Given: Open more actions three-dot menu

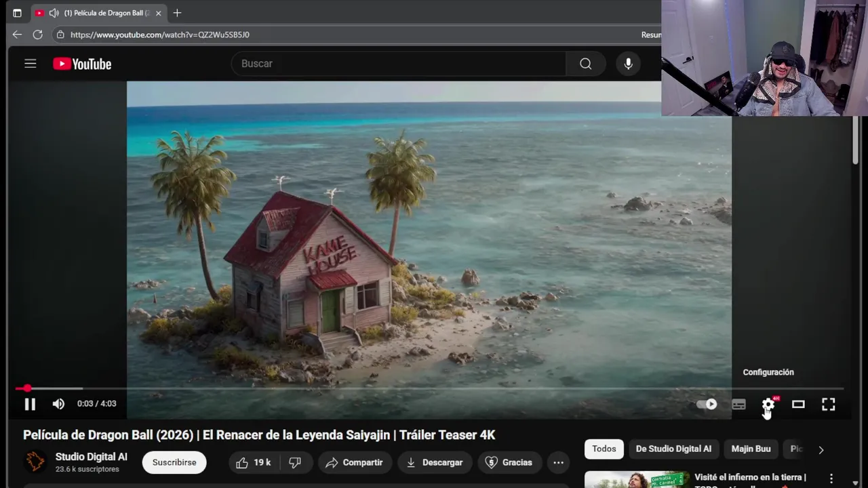Looking at the screenshot, I should pyautogui.click(x=558, y=463).
